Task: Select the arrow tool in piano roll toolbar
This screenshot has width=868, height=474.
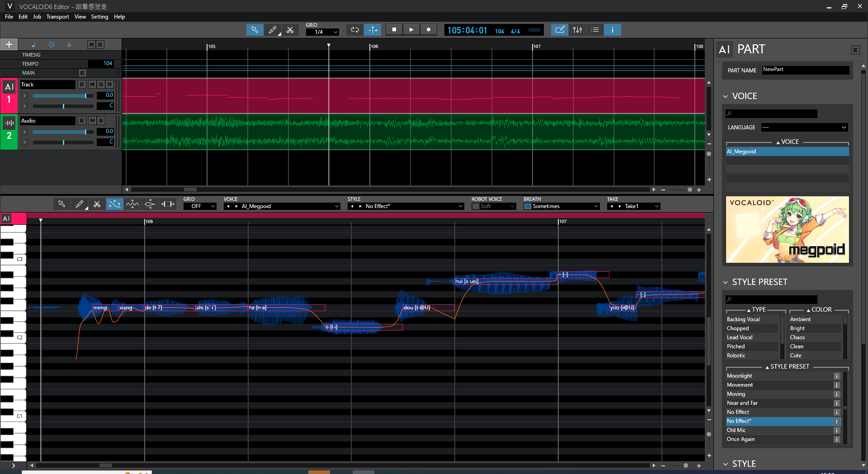Action: (x=61, y=204)
